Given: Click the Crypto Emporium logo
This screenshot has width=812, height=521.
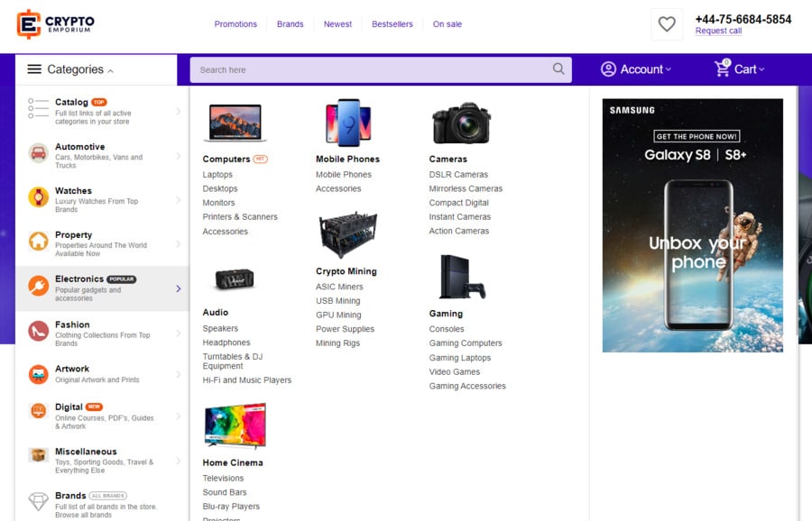Looking at the screenshot, I should (x=55, y=23).
